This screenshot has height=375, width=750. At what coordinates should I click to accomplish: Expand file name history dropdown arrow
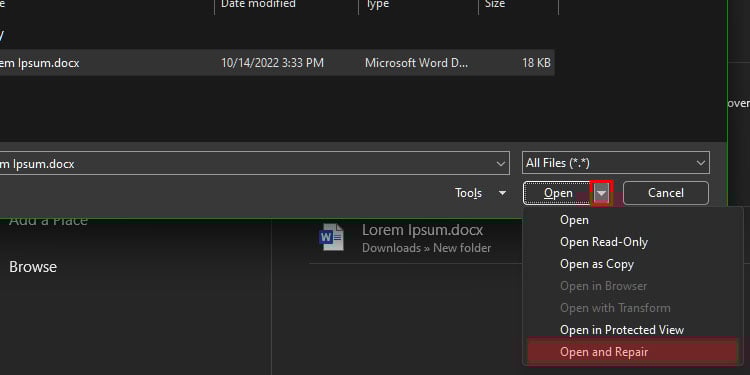[x=500, y=164]
